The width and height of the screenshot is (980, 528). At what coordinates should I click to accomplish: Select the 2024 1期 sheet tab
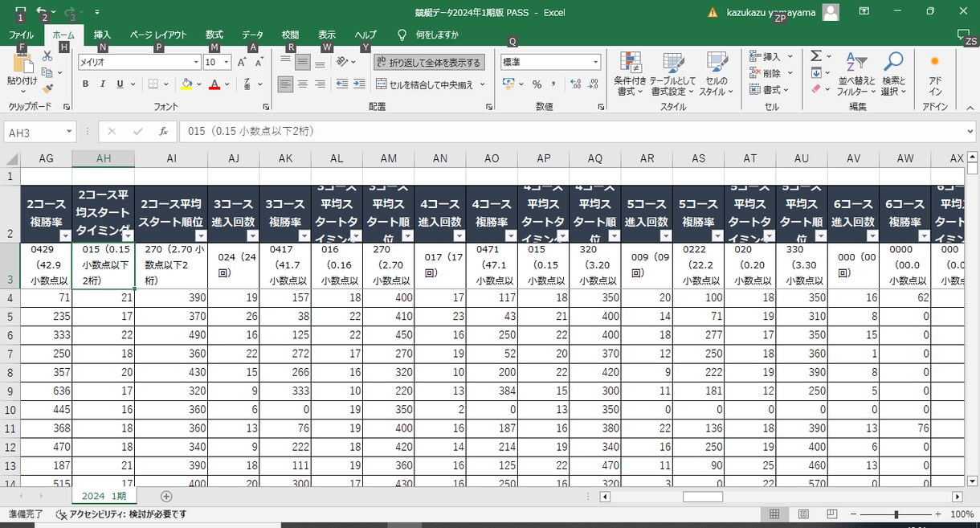(x=104, y=497)
